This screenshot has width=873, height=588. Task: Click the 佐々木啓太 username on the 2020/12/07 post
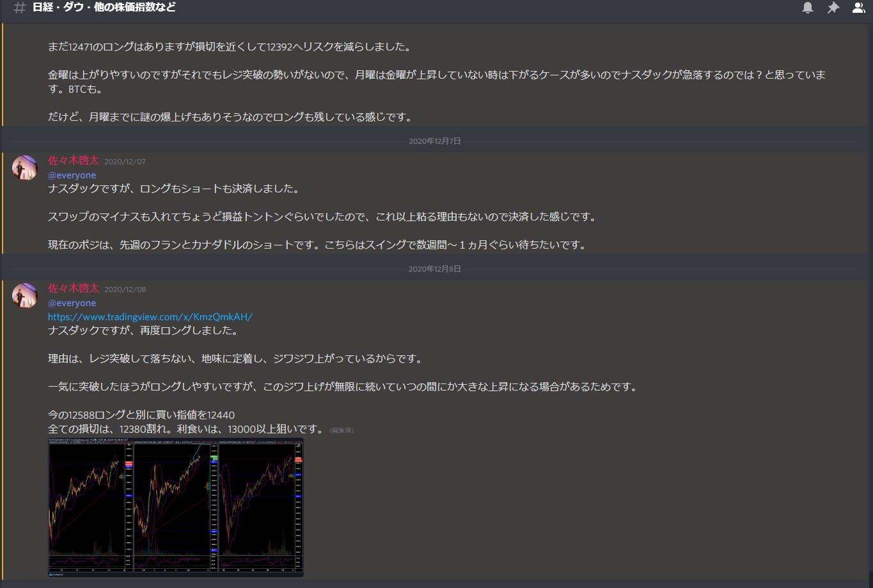click(x=74, y=160)
